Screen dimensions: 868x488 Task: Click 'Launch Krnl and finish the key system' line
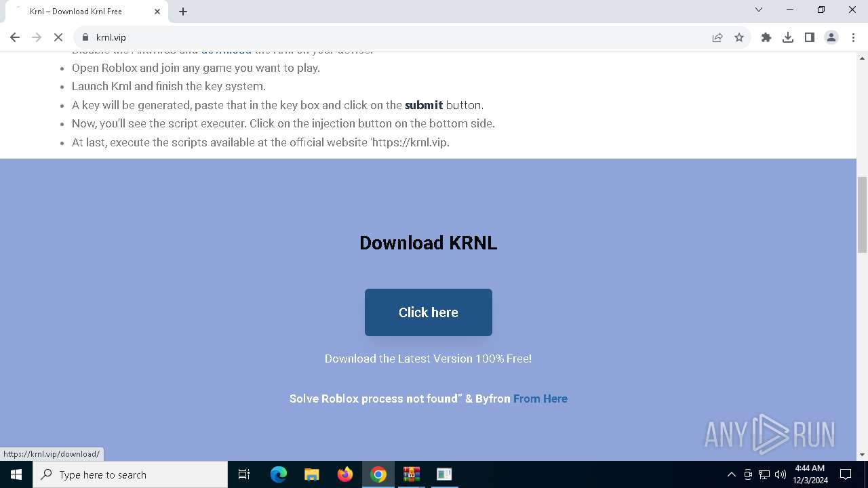pyautogui.click(x=169, y=86)
